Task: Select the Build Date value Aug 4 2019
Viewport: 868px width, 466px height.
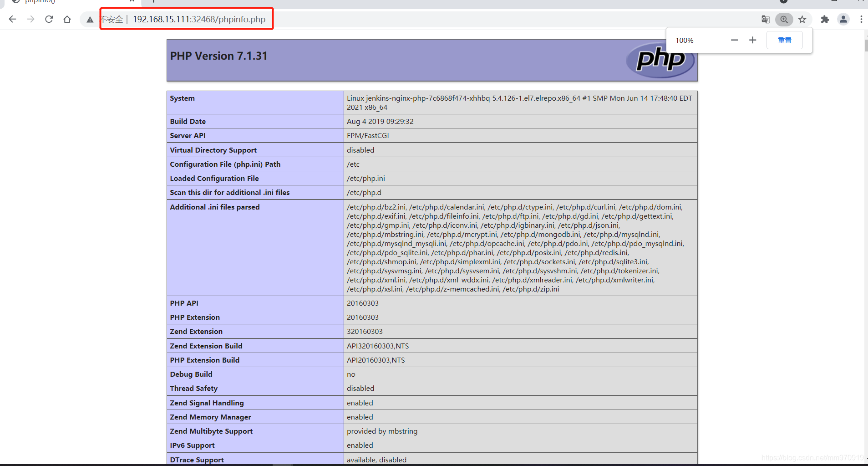Action: tap(380, 122)
